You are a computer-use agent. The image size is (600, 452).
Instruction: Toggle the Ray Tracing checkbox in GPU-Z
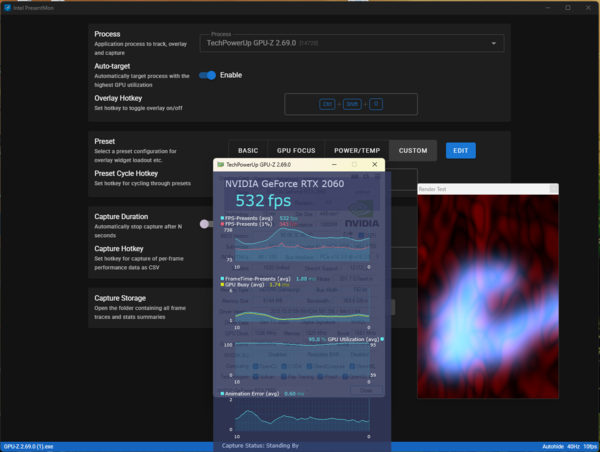click(284, 377)
